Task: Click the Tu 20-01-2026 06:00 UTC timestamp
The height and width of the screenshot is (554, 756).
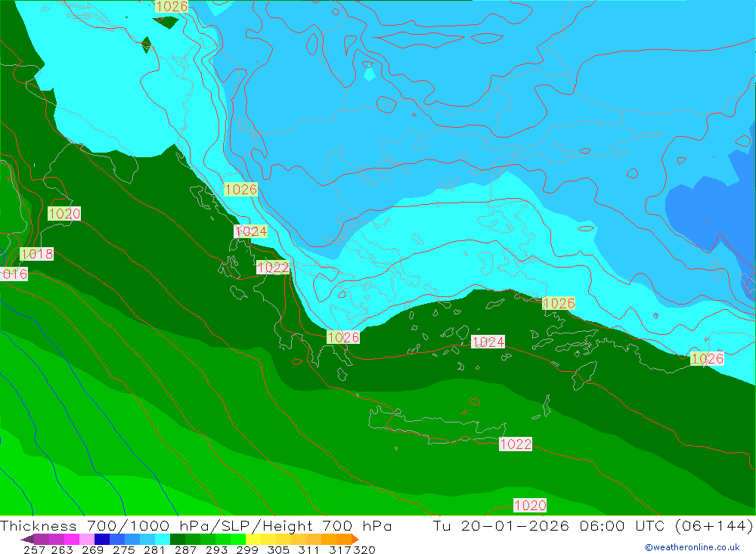Action: point(549,525)
